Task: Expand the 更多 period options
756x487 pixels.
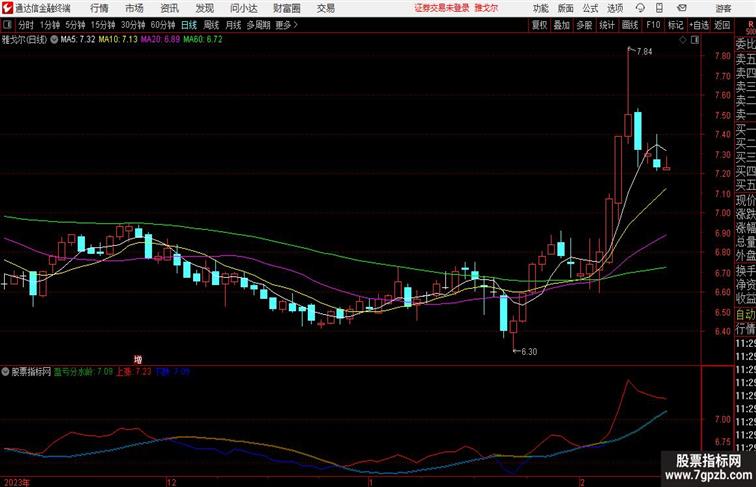Action: click(x=286, y=25)
